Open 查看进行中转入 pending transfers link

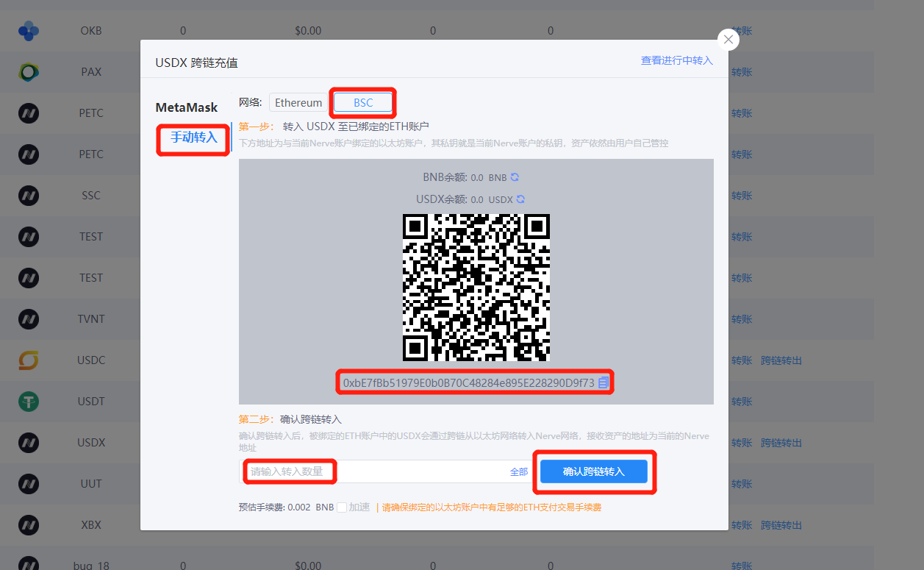pyautogui.click(x=676, y=60)
